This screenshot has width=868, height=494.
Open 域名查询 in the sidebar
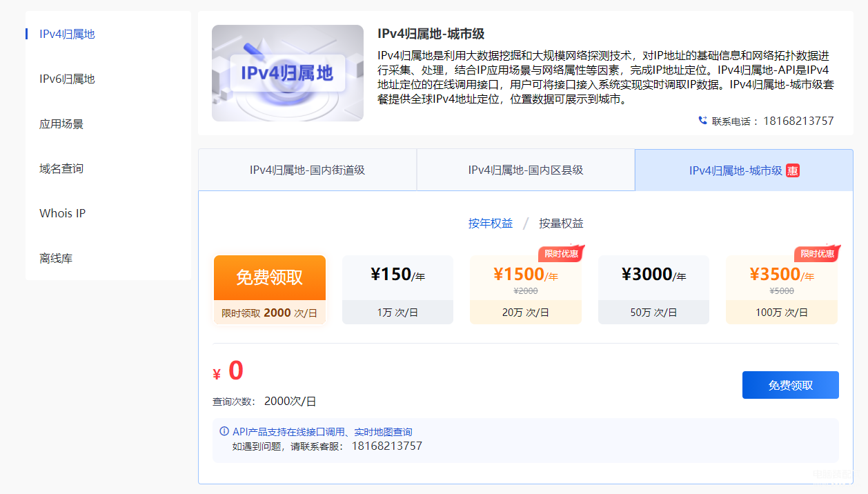click(x=61, y=168)
